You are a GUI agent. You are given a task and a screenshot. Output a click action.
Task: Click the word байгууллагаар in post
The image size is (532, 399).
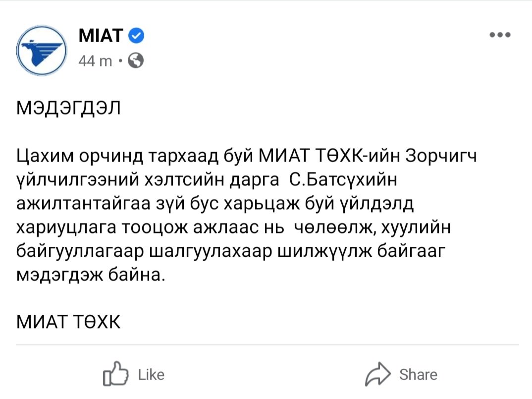(80, 251)
